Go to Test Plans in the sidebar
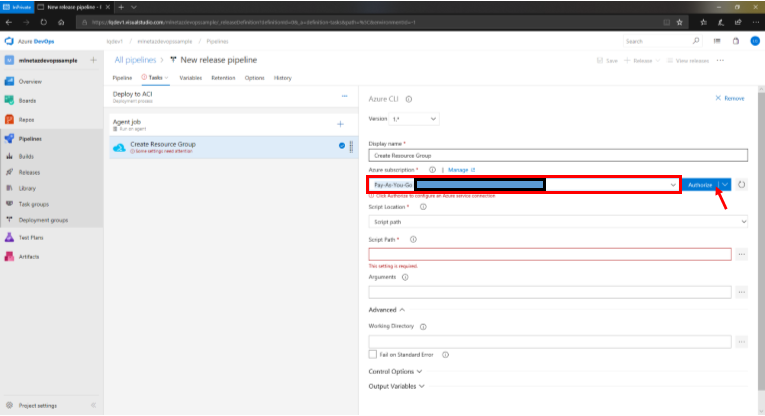Image resolution: width=765 pixels, height=416 pixels. [x=31, y=238]
